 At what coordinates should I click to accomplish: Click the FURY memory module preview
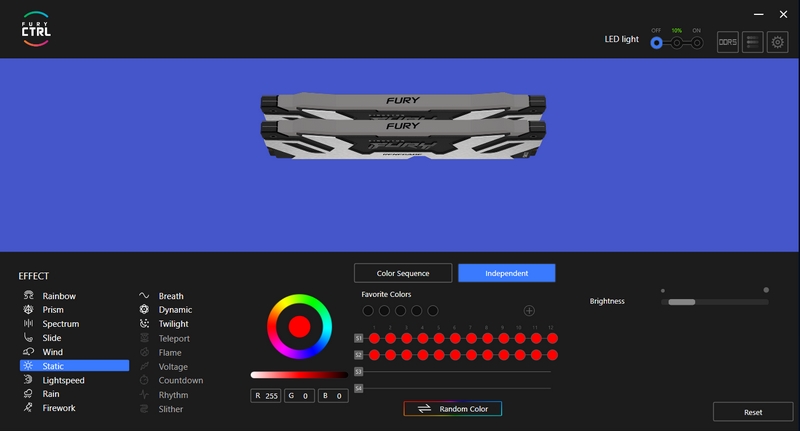[403, 126]
